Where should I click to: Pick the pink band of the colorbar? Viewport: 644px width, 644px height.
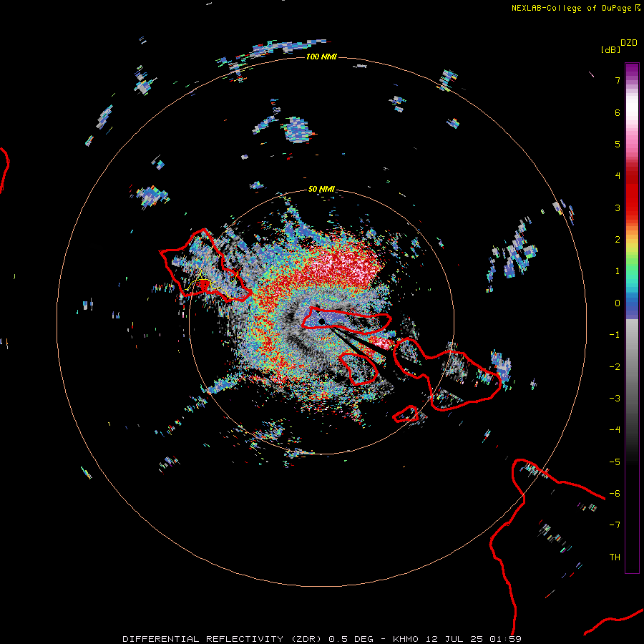[632, 144]
